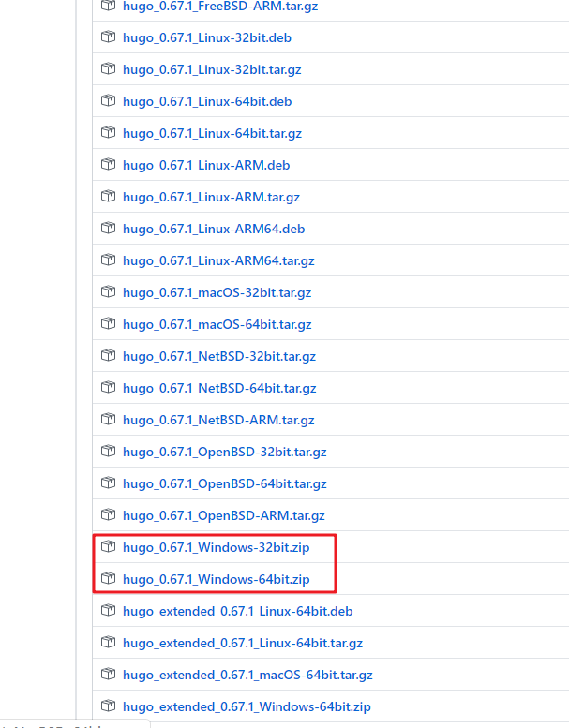569x728 pixels.
Task: Click package icon beside hugo_0.67.1_NetBSD-ARM.tar.gz
Action: [x=108, y=419]
